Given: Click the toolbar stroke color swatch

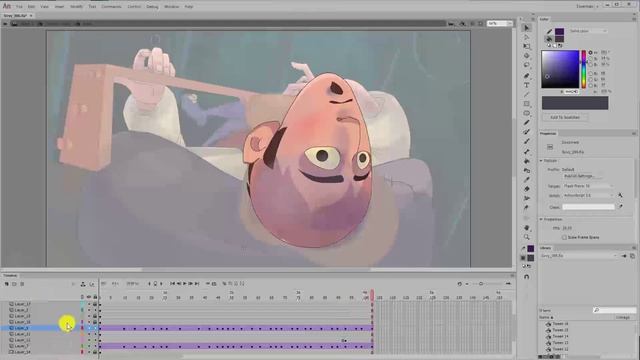Looking at the screenshot, I should tap(531, 248).
